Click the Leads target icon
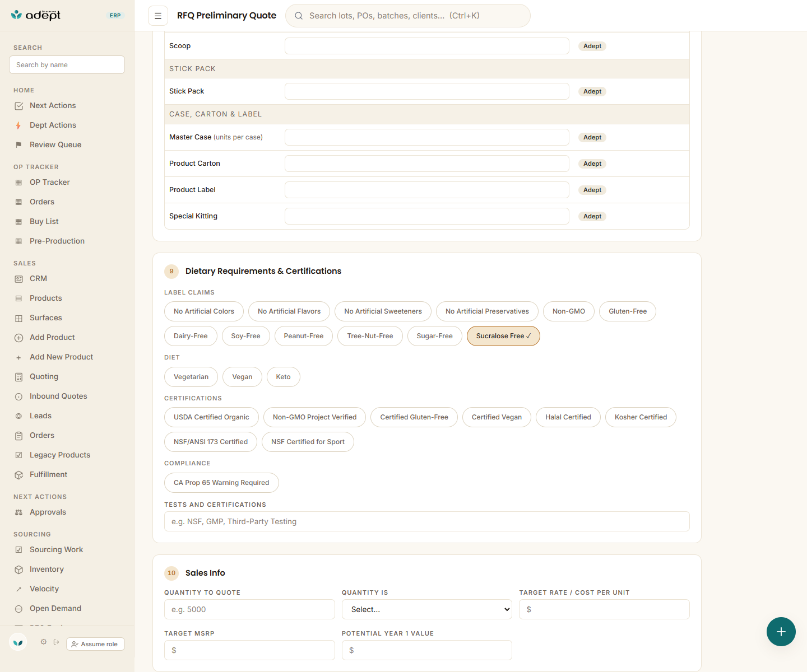This screenshot has height=672, width=807. 18,416
